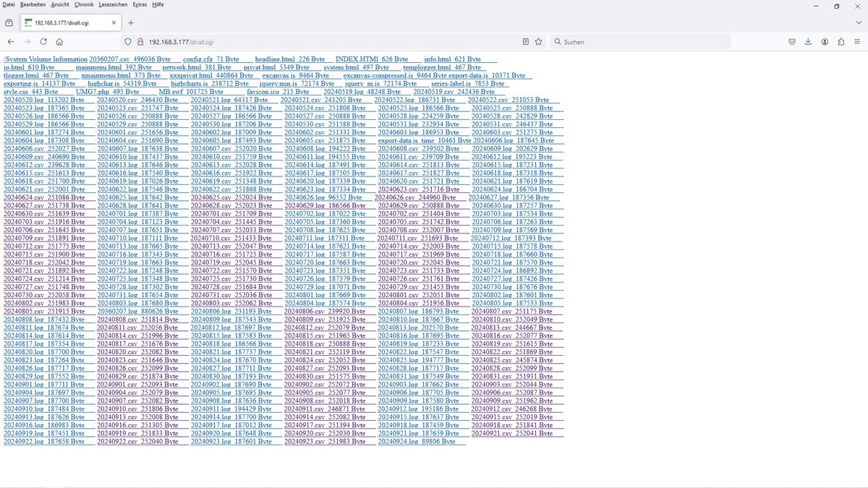Image resolution: width=868 pixels, height=488 pixels.
Task: Open the Datei menu
Action: (x=10, y=4)
